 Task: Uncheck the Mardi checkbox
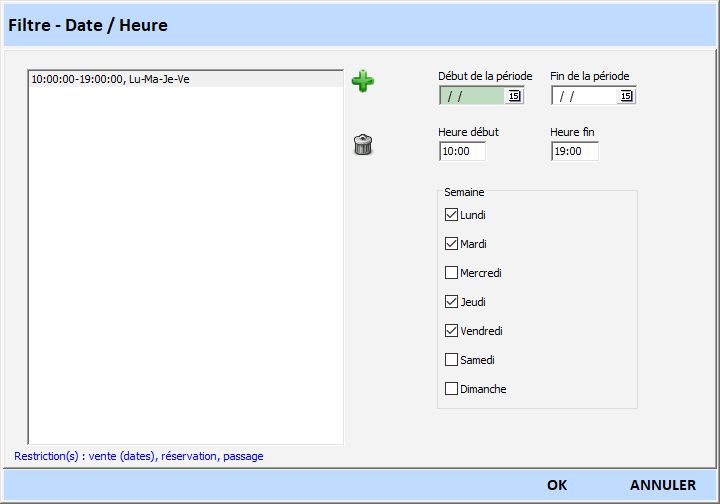point(451,244)
